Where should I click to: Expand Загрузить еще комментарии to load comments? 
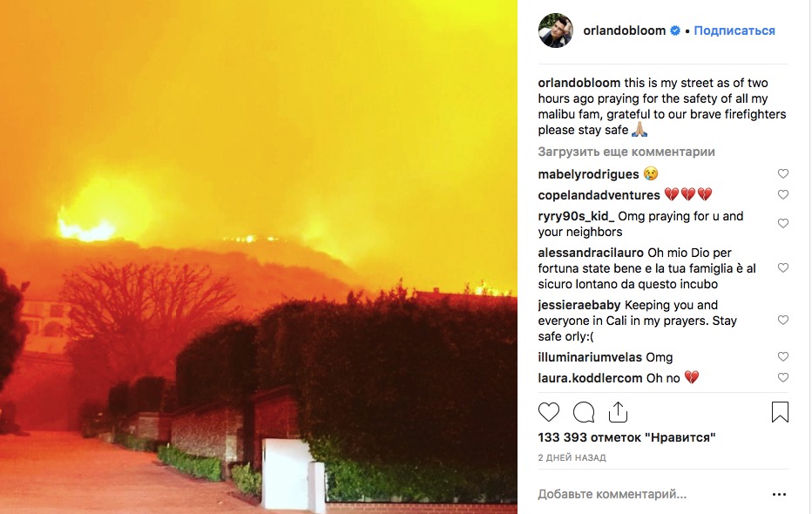[626, 152]
